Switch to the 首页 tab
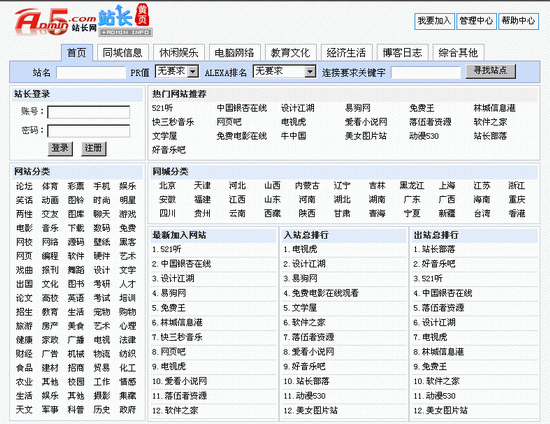The width and height of the screenshot is (550, 424). coord(77,53)
